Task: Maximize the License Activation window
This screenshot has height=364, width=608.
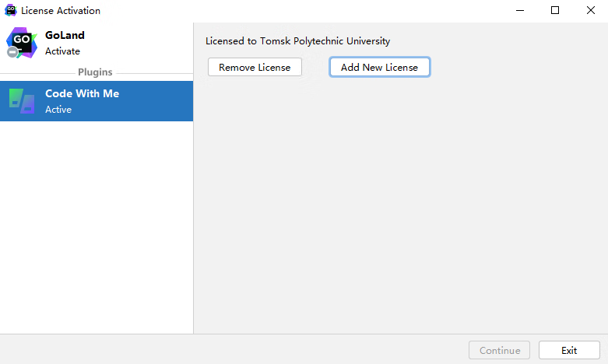Action: coord(555,11)
